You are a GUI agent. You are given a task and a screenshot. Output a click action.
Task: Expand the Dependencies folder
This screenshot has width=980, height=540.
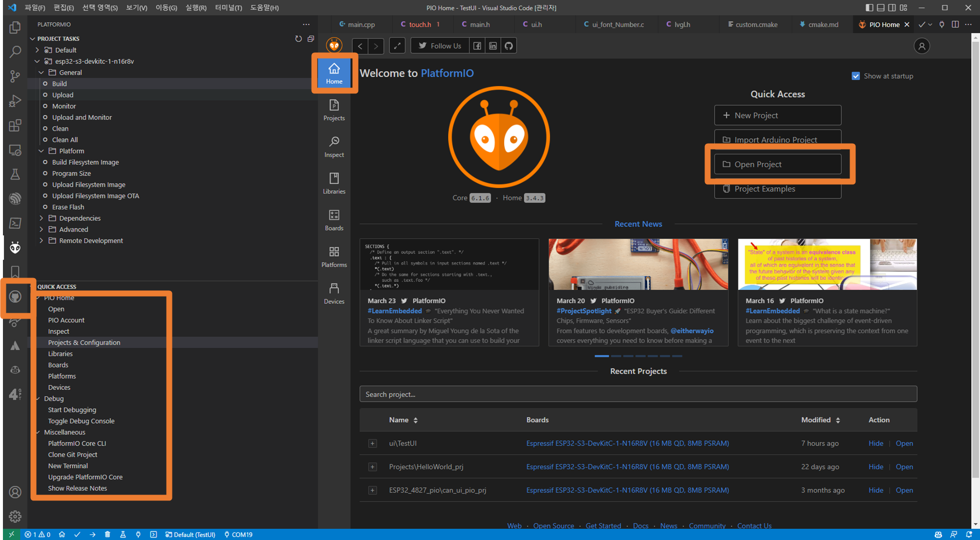click(42, 218)
